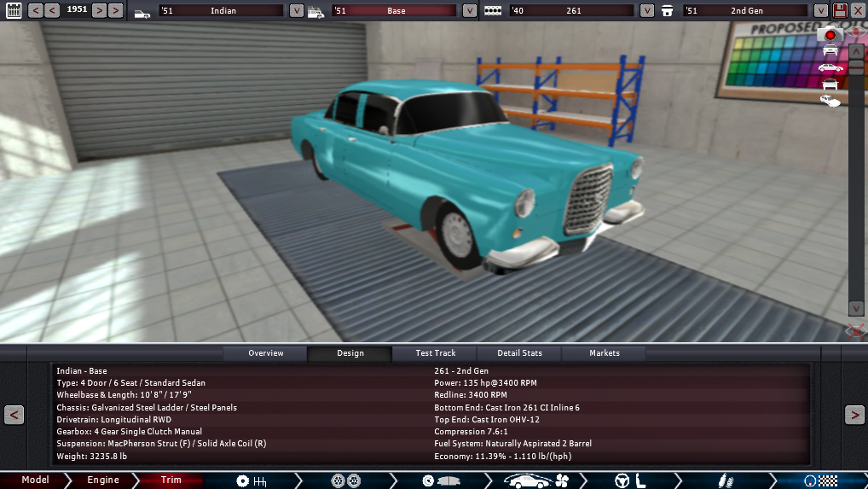
Task: Open the steering and interior section
Action: 627,480
